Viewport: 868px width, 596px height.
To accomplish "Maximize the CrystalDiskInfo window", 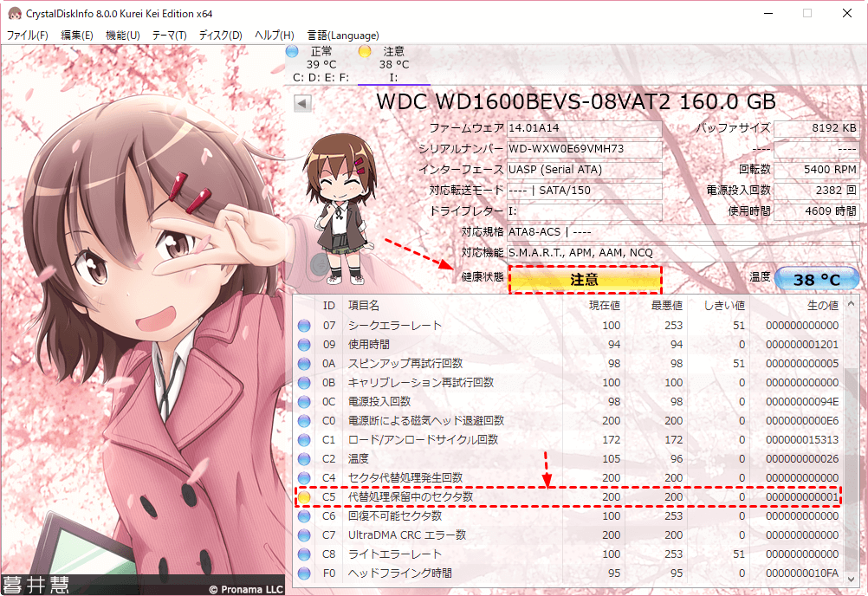I will pyautogui.click(x=807, y=13).
